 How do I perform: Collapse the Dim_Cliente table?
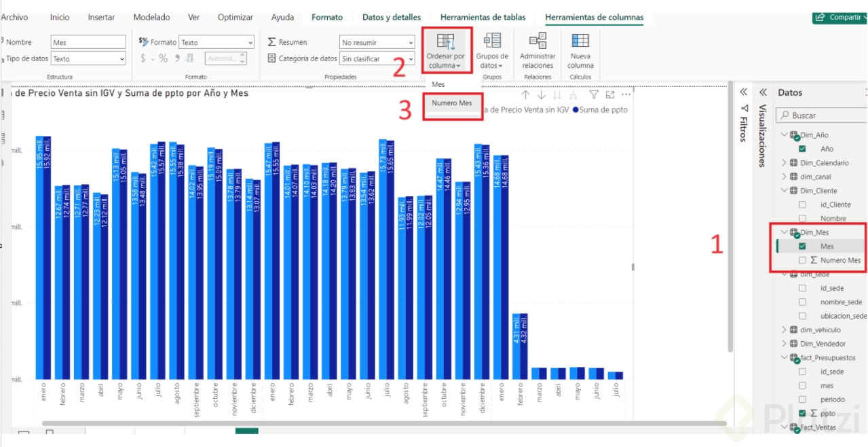pos(785,190)
